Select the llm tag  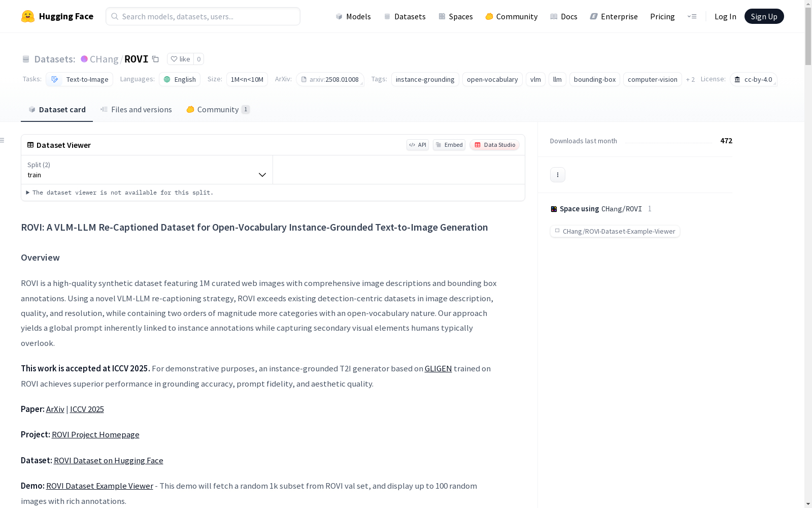pos(557,79)
